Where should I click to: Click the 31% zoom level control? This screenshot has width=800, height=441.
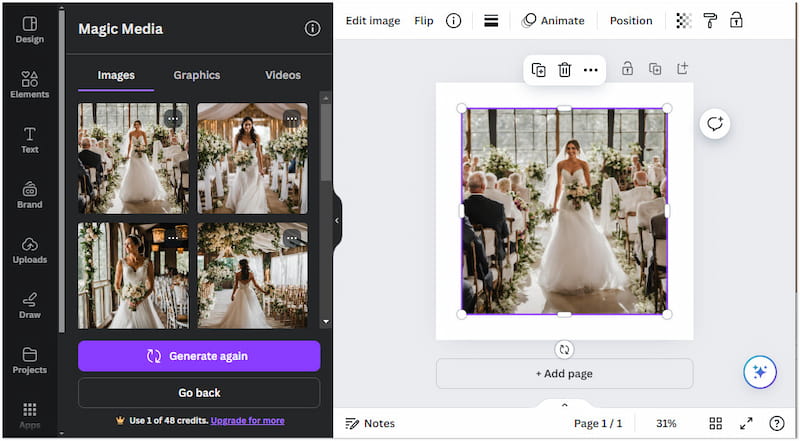(x=666, y=423)
